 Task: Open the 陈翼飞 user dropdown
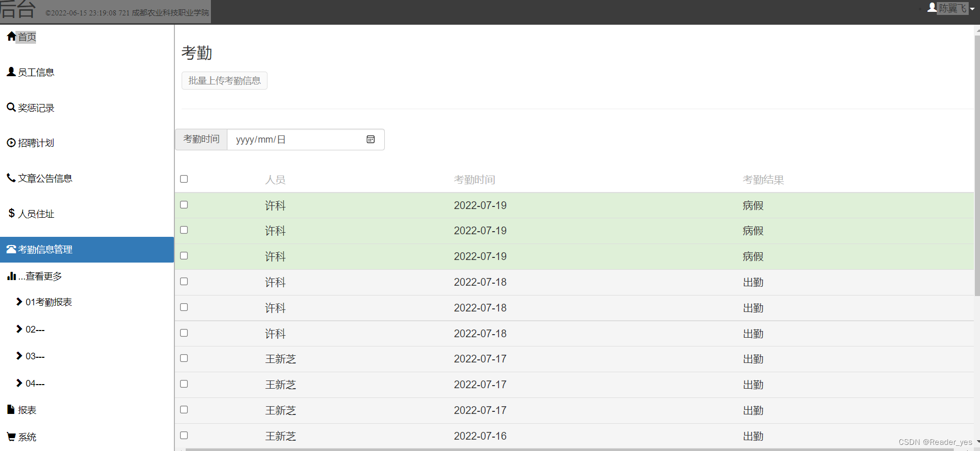click(951, 8)
